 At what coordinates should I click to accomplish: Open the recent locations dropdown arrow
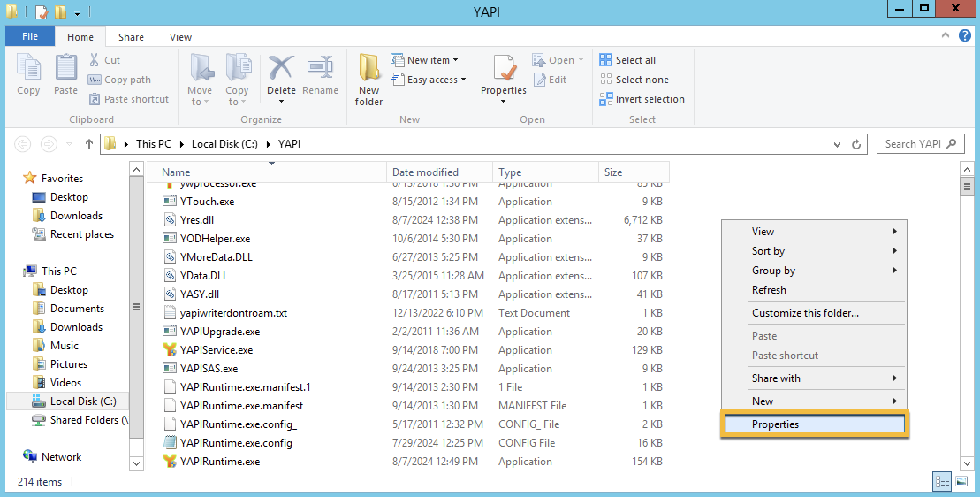pos(69,144)
